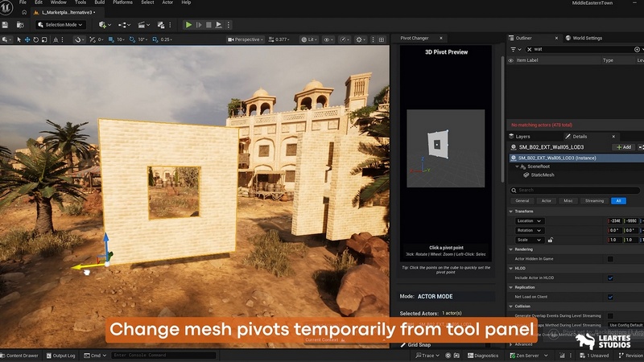Click the Save level icon
Viewport: 644px width, 362px height.
click(x=6, y=25)
